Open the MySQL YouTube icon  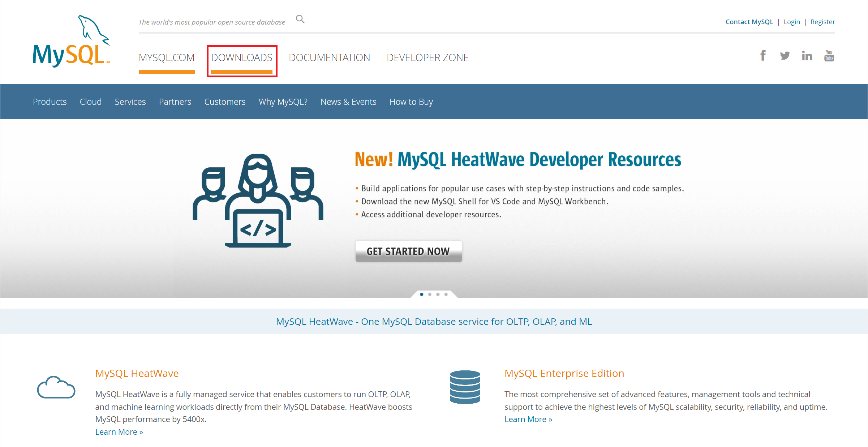[x=829, y=56]
